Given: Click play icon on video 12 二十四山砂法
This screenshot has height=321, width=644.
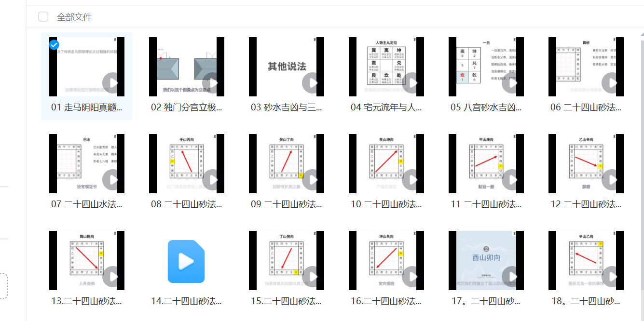Looking at the screenshot, I should [x=612, y=180].
